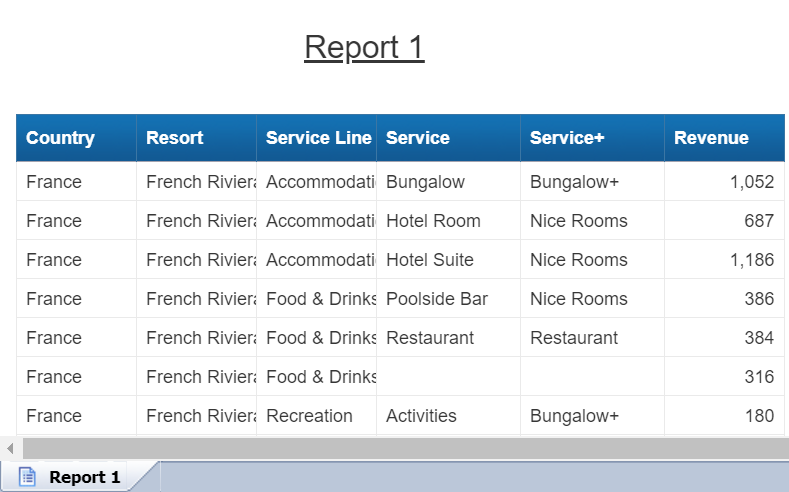This screenshot has width=789, height=492.
Task: Click the Revenue column header
Action: (711, 138)
